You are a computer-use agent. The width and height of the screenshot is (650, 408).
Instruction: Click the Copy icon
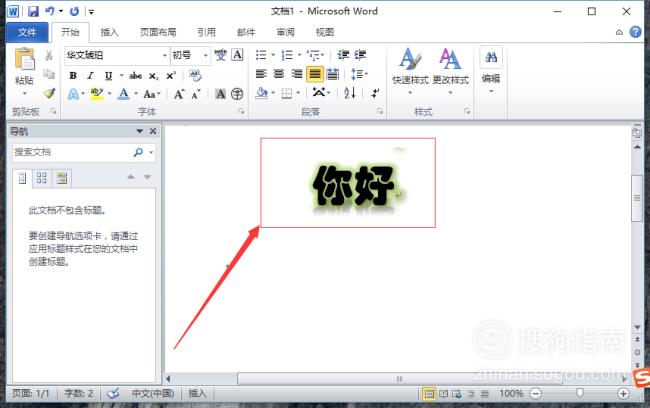click(49, 74)
